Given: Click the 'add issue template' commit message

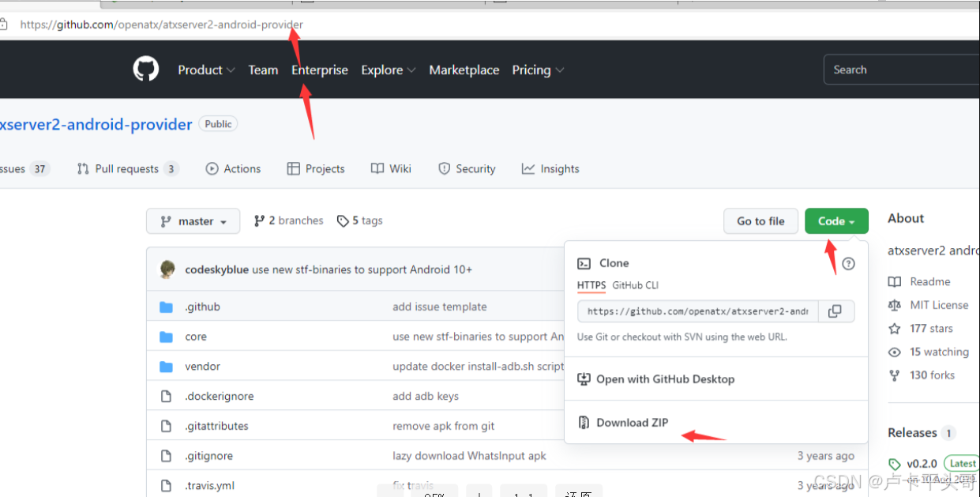Looking at the screenshot, I should coord(440,307).
